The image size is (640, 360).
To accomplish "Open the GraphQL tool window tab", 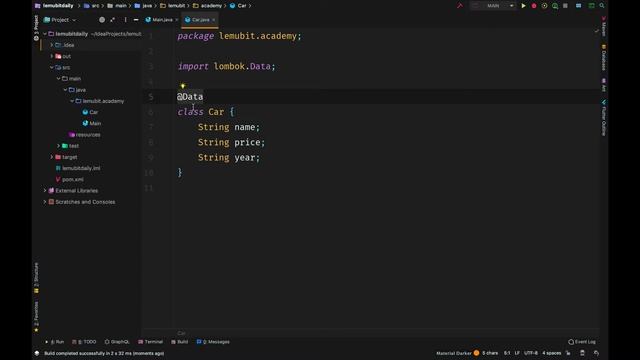I will click(117, 342).
